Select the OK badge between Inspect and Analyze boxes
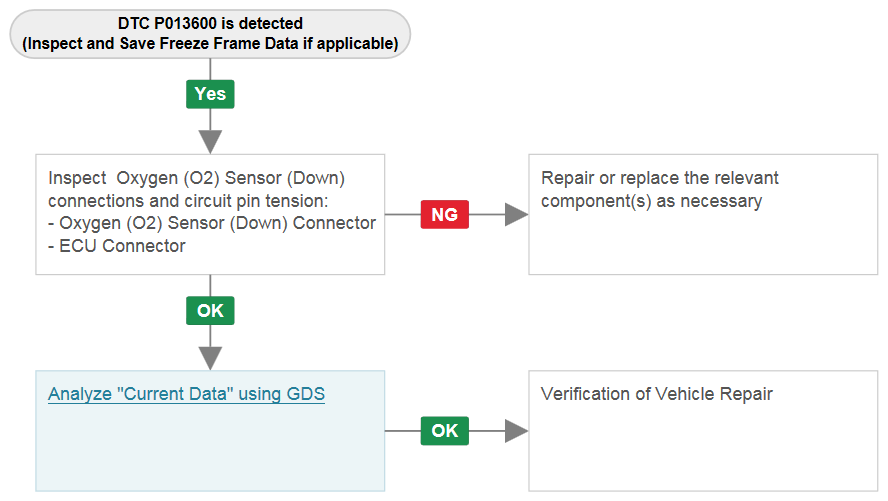This screenshot has height=501, width=888. coord(210,310)
